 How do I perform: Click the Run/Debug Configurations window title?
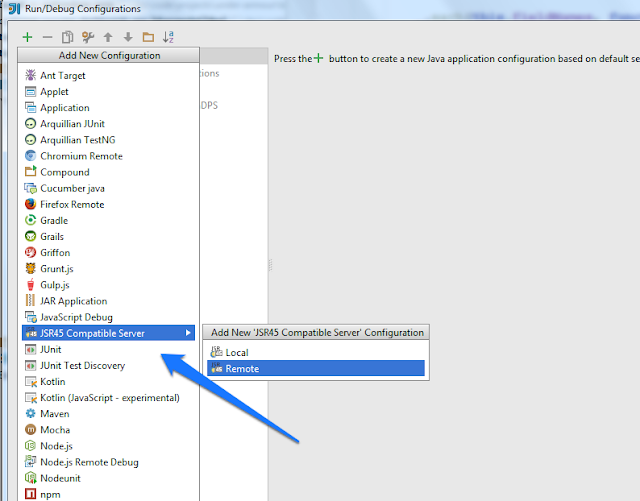tap(83, 9)
